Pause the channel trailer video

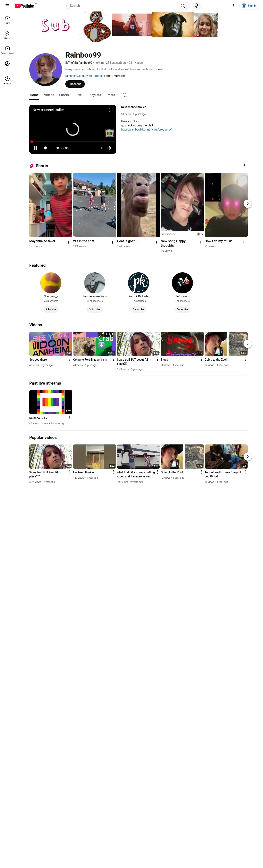click(x=36, y=148)
